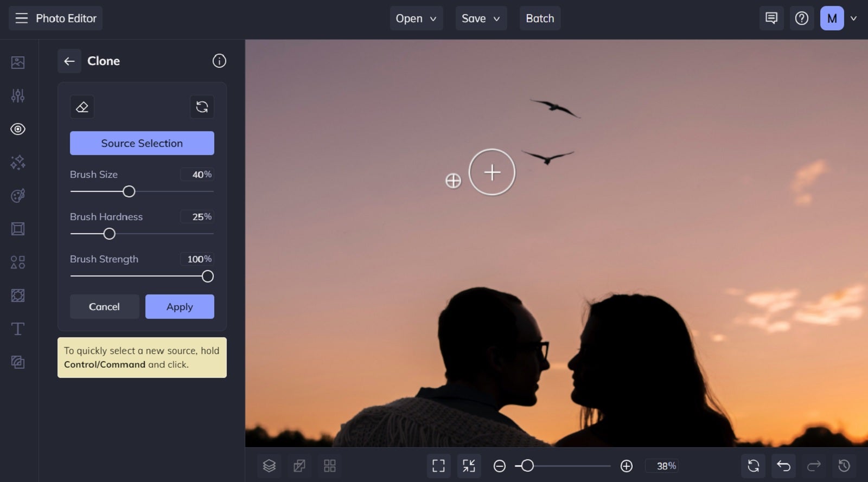Reset clone tool with circular arrows icon
The width and height of the screenshot is (868, 482).
(x=202, y=107)
